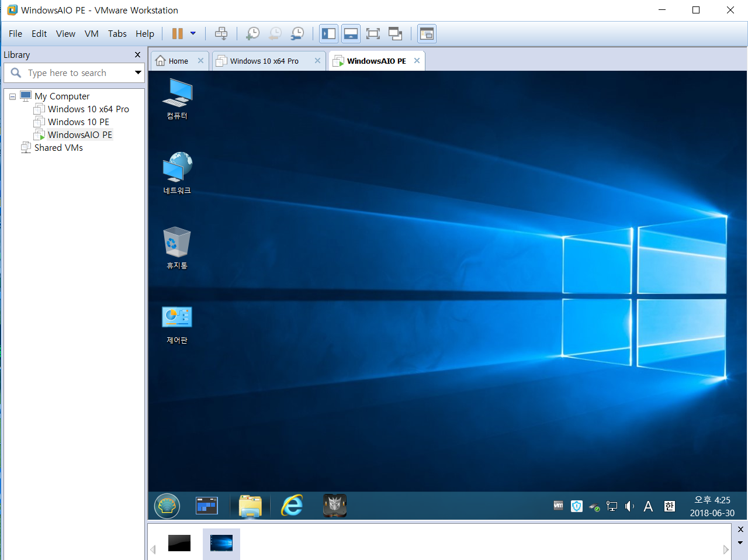Take a snapshot of this VM
Screen dimensions: 748x560
(252, 34)
